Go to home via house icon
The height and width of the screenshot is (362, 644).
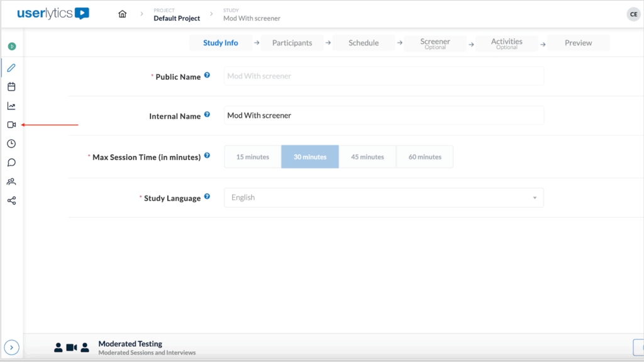click(123, 14)
